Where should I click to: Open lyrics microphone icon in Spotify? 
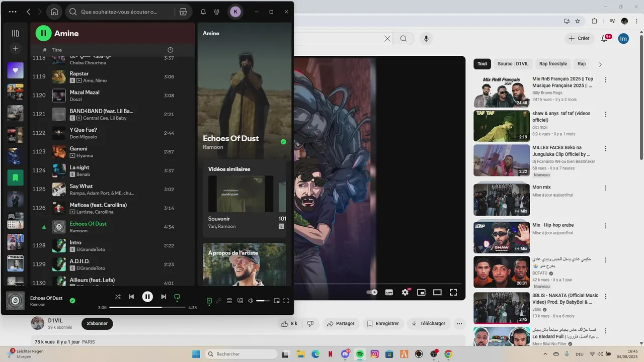tap(219, 301)
